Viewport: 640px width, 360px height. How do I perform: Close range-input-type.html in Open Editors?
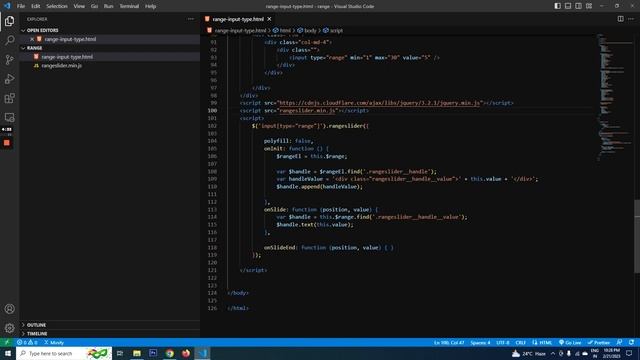click(32, 39)
